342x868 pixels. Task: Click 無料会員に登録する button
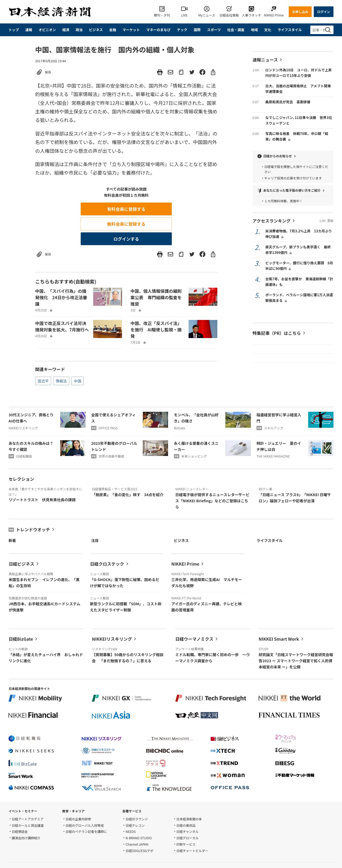coord(126,224)
